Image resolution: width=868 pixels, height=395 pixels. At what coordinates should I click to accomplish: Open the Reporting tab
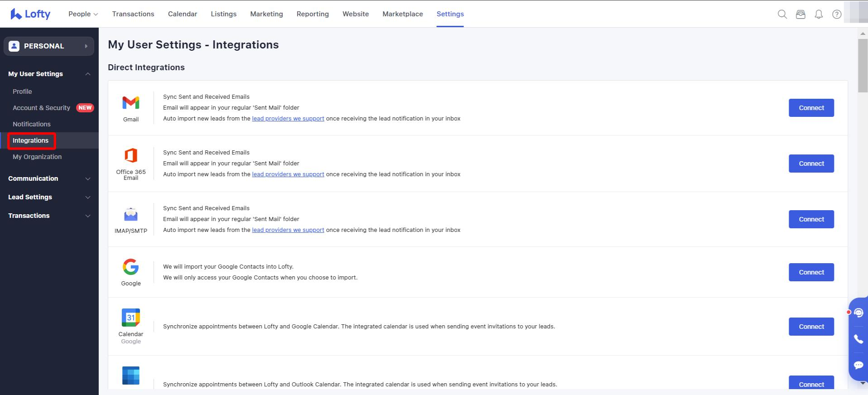(312, 14)
